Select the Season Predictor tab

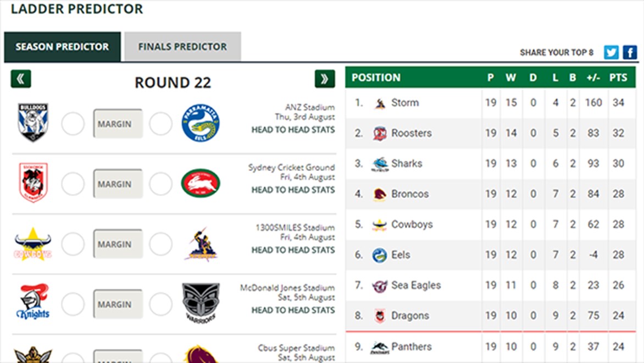62,47
